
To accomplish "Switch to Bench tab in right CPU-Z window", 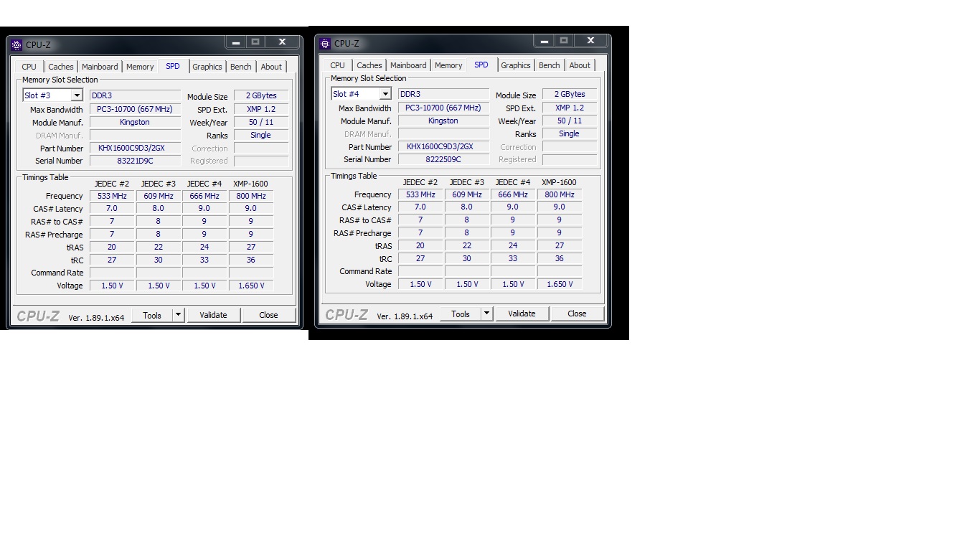I will click(550, 65).
